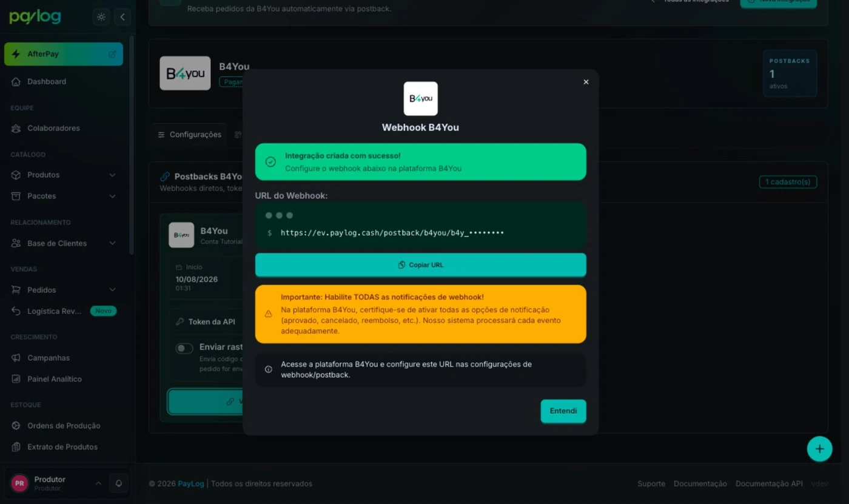Click the Postbacks B4You link icon

165,176
